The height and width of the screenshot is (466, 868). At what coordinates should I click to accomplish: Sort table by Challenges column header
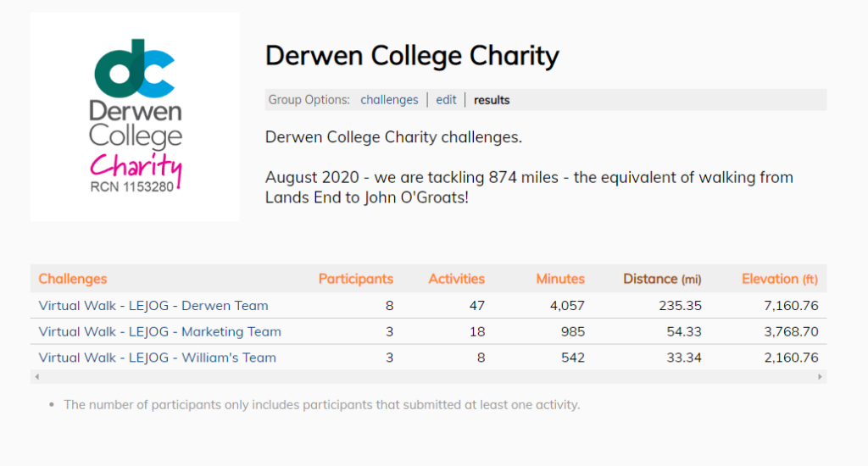coord(73,279)
